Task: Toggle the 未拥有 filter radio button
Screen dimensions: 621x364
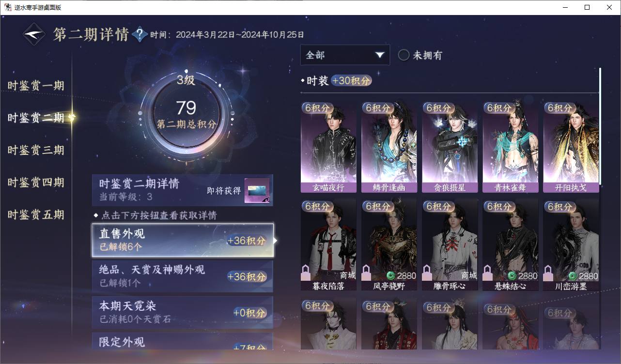Action: 404,55
